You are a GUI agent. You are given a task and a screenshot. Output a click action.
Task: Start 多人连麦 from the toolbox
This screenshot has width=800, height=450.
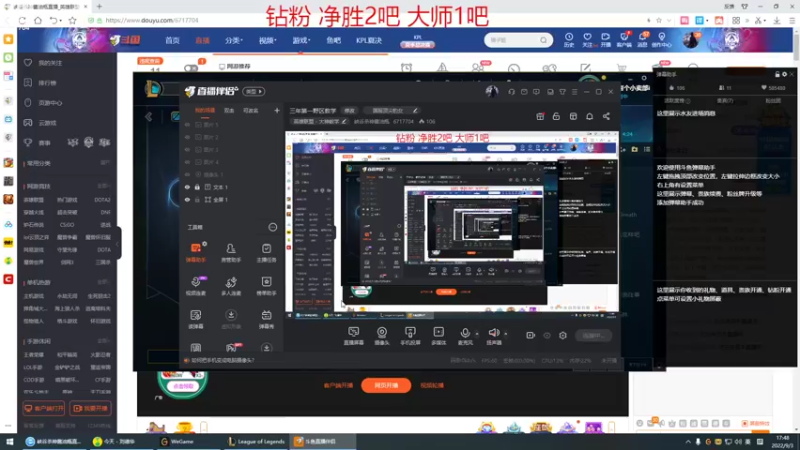231,286
